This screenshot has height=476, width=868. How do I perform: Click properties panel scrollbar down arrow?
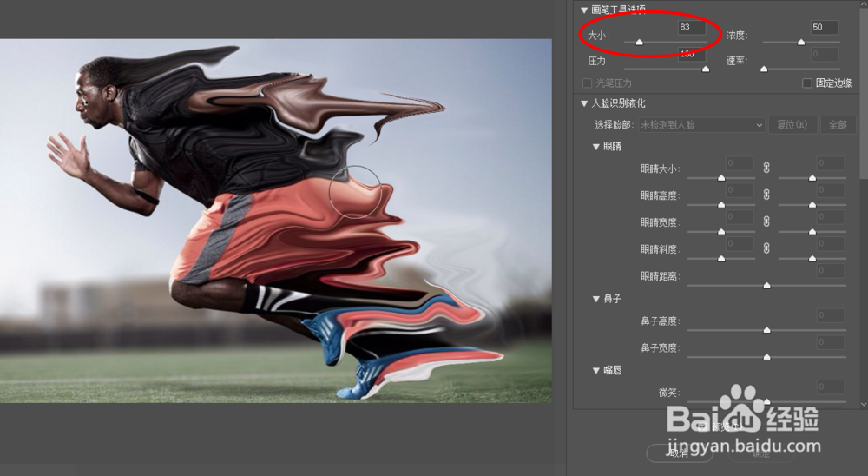click(864, 405)
